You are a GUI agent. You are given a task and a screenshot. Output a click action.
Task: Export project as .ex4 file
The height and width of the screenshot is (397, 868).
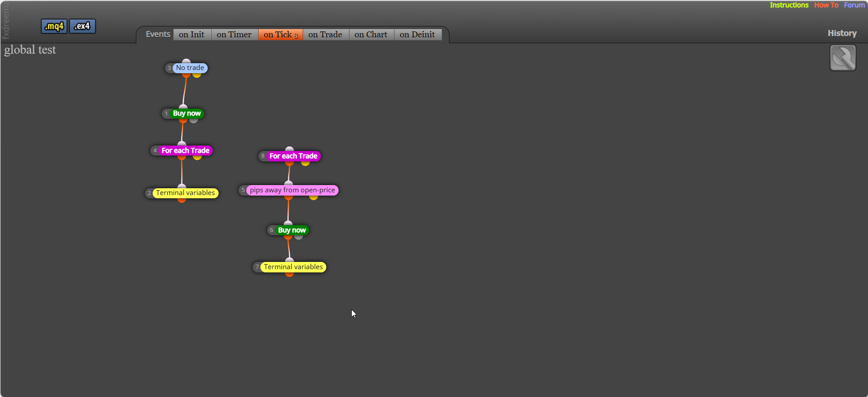click(83, 26)
